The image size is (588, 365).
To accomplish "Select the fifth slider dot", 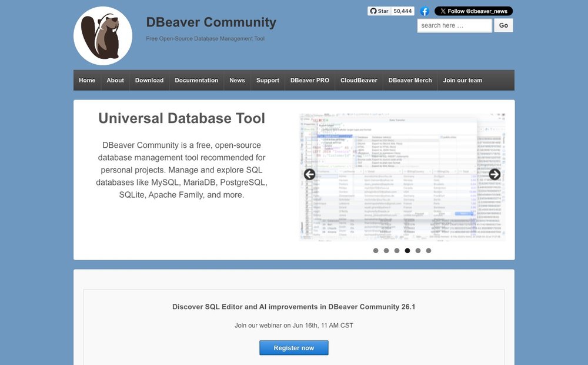I will click(417, 250).
